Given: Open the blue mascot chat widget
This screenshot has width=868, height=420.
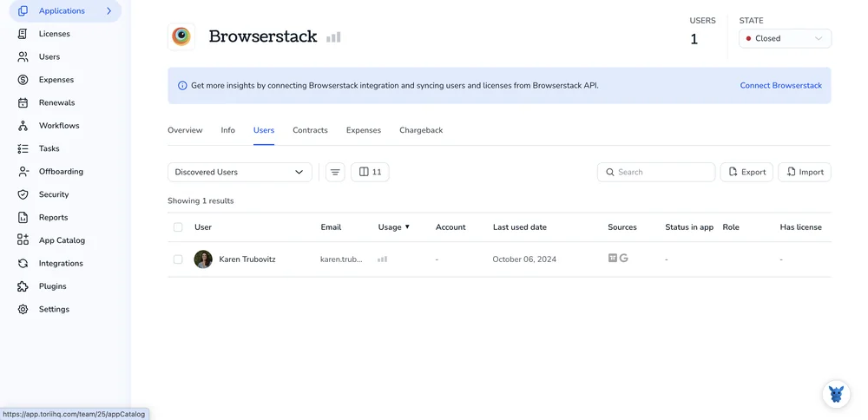Looking at the screenshot, I should [x=836, y=395].
